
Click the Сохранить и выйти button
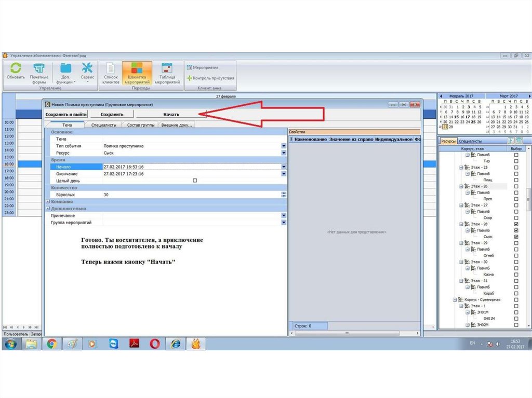click(66, 114)
